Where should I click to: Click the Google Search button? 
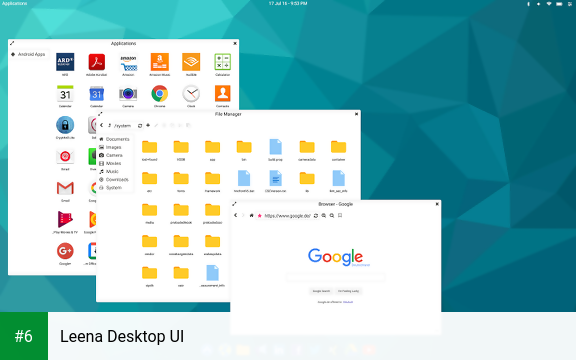pos(321,291)
